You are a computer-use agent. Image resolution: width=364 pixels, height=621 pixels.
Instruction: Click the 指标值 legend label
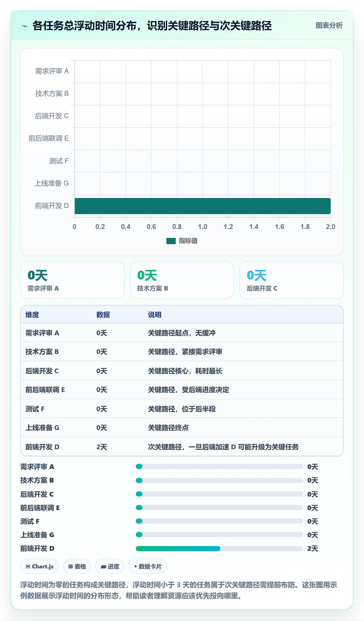(x=188, y=241)
